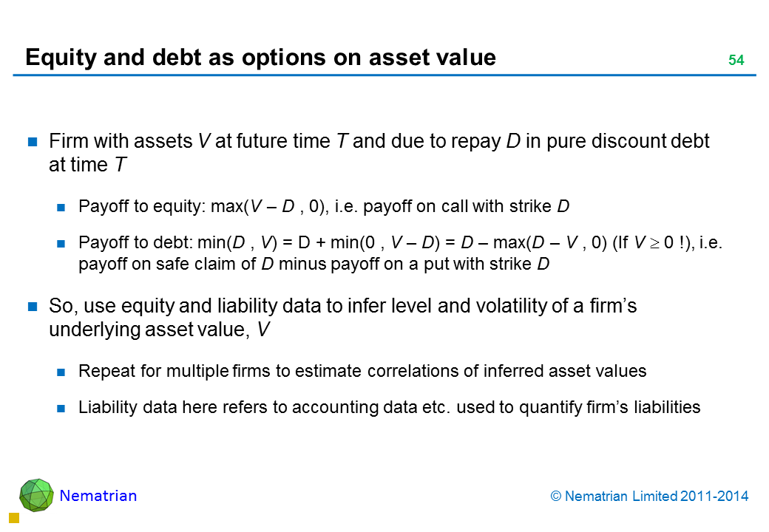Open the Nematrian text link

(98, 496)
